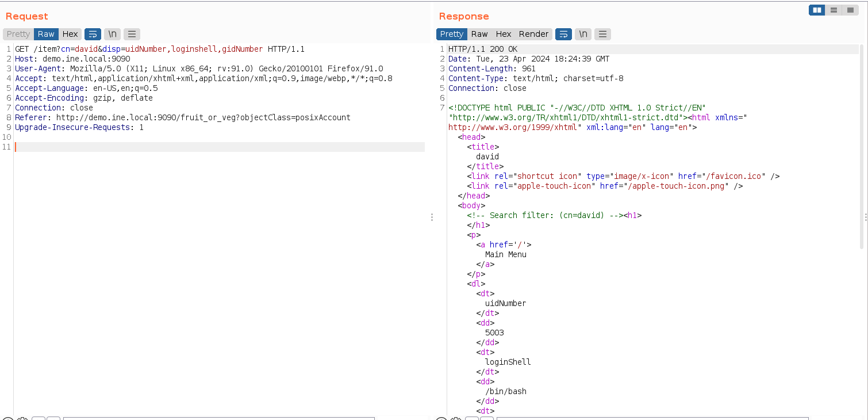Click the shortcut icon link tag line
Image resolution: width=868 pixels, height=420 pixels.
[623, 176]
